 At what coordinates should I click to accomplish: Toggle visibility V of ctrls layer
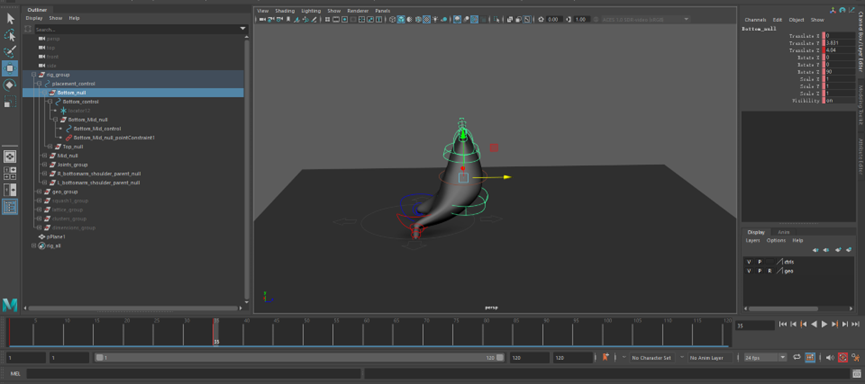[749, 262]
